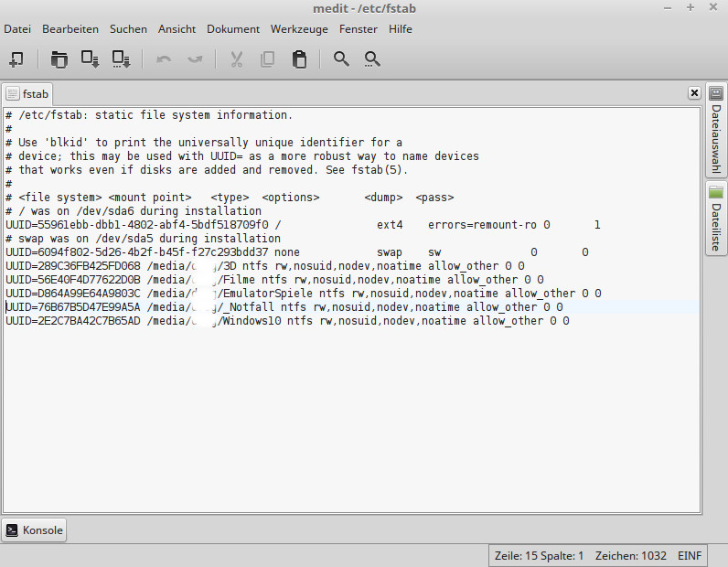Screen dimensions: 728x567
Task: Click the open file icon
Action: [59, 59]
